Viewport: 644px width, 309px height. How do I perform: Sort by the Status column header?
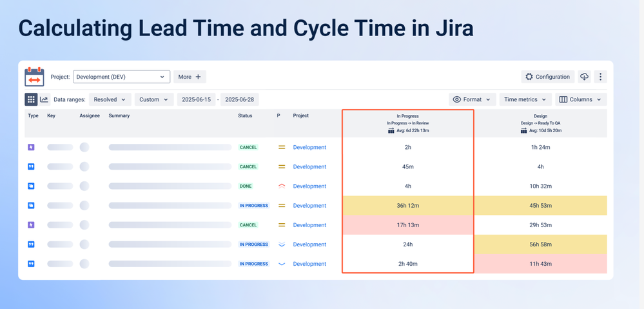pyautogui.click(x=245, y=116)
